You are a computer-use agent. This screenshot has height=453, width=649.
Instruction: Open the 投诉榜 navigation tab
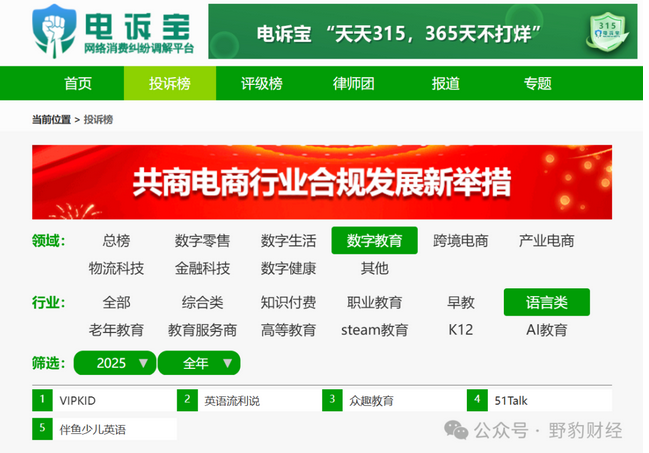(x=170, y=84)
